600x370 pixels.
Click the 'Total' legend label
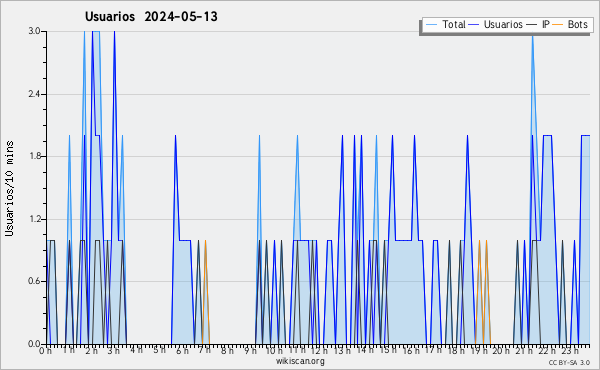tap(454, 24)
